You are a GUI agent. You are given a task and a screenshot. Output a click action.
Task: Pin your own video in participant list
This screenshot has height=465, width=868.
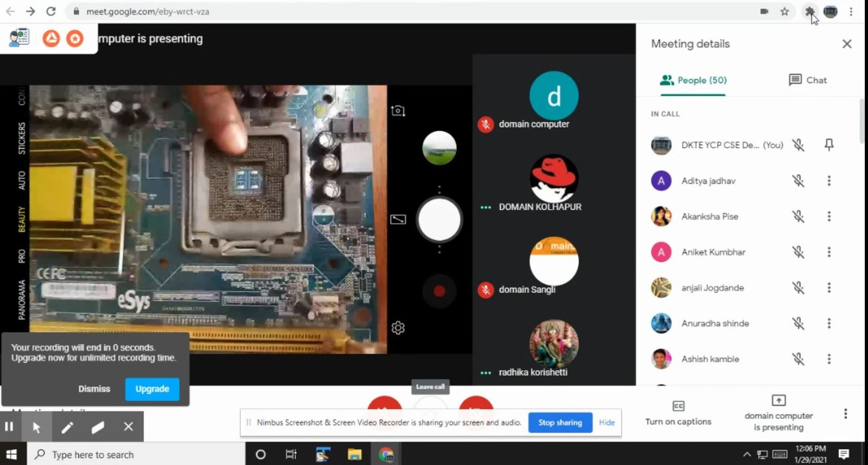tap(828, 144)
